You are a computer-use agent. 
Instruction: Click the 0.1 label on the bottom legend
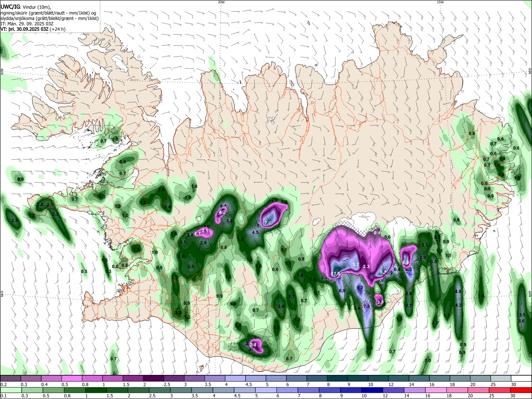(3, 396)
